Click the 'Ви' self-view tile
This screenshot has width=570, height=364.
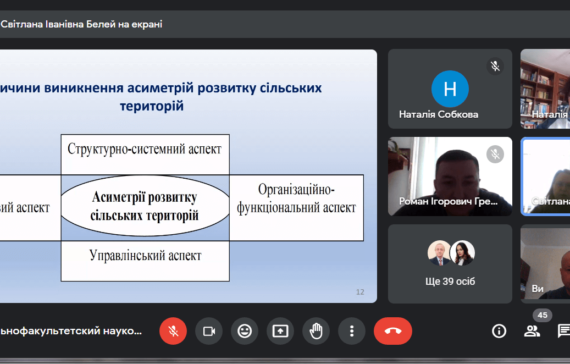545,264
